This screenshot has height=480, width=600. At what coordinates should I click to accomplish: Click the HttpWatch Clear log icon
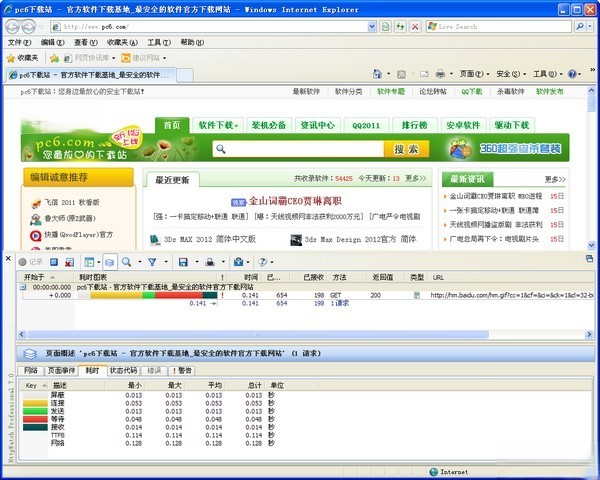click(x=70, y=262)
